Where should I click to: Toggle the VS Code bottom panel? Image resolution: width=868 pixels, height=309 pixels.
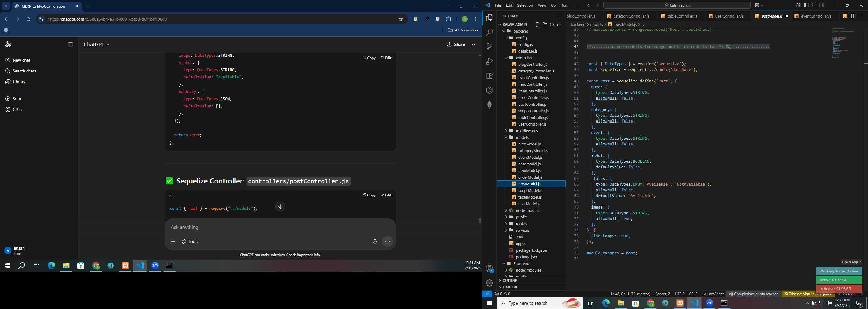point(814,5)
